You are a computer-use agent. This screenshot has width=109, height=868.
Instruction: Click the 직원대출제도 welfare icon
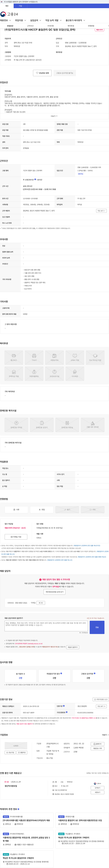(34, 374)
